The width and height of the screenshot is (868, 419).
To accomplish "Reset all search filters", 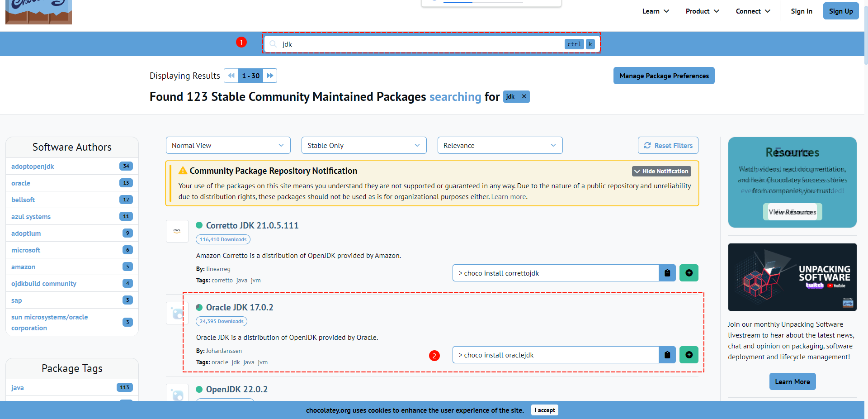I will click(668, 145).
